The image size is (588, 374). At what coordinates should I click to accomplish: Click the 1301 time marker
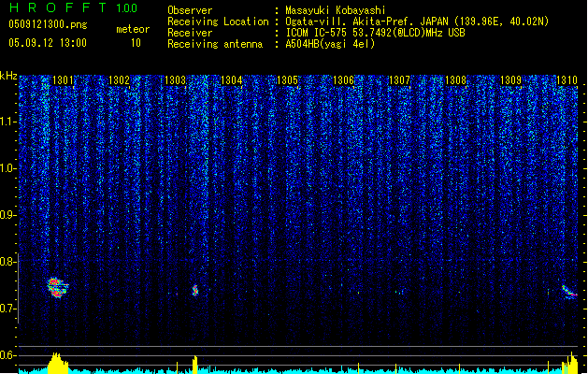(x=63, y=80)
